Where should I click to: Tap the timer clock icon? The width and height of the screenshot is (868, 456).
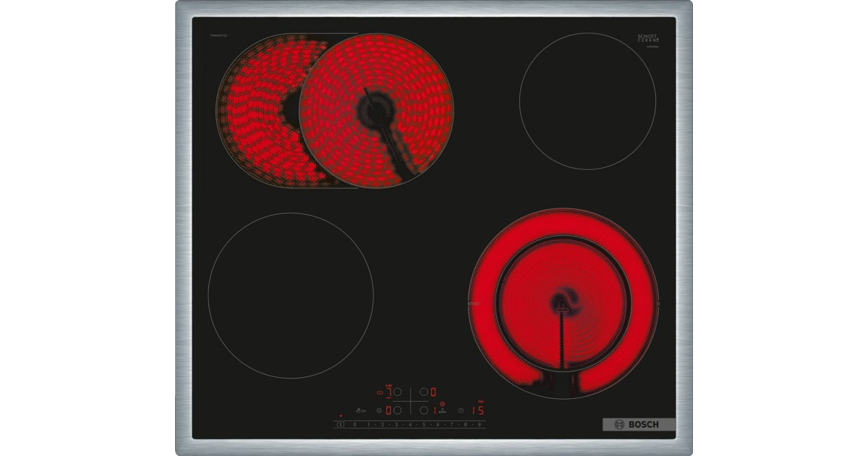tap(461, 410)
